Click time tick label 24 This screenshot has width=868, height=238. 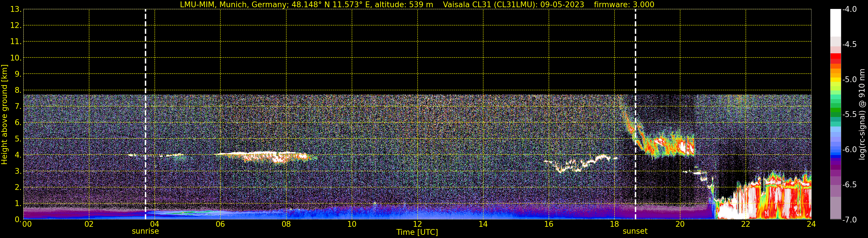811,224
